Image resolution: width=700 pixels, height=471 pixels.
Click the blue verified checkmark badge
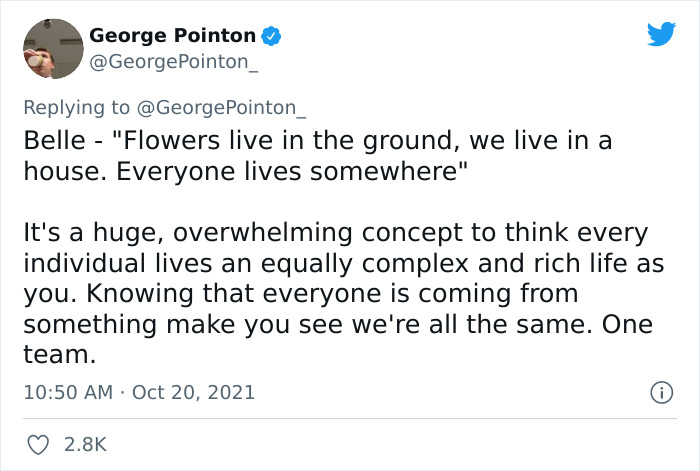point(271,36)
